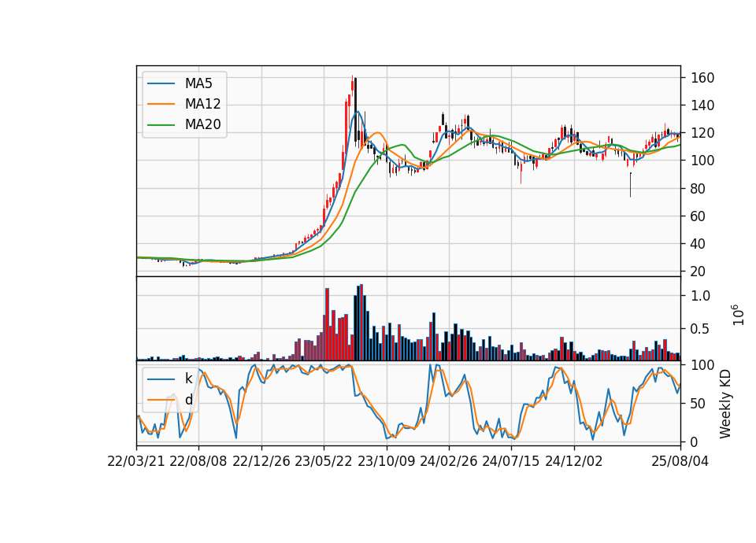The image size is (756, 543).
Task: Click the 23/10/09 date axis label
Action: [x=386, y=461]
